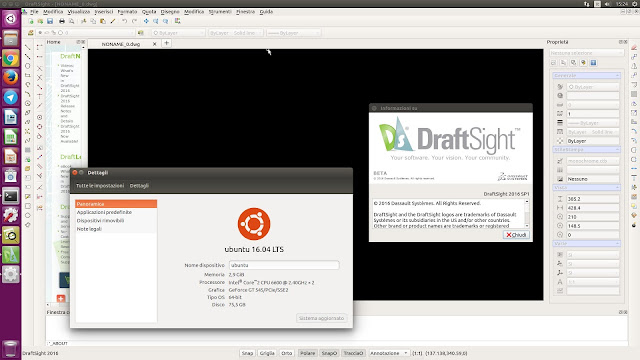The image size is (640, 360).
Task: Open Nessuna selezione dropdown in Proprietà
Action: tap(587, 53)
